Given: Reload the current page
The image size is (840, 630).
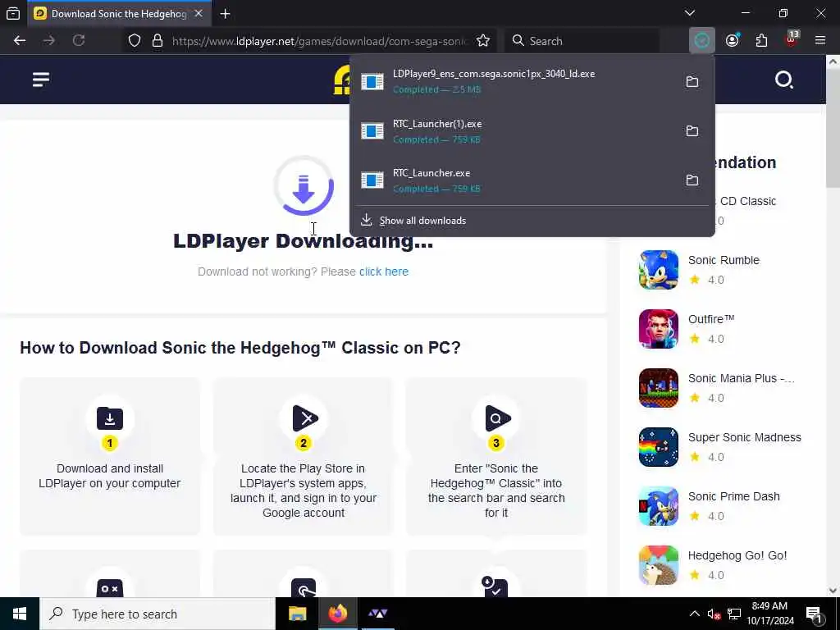Looking at the screenshot, I should click(79, 41).
